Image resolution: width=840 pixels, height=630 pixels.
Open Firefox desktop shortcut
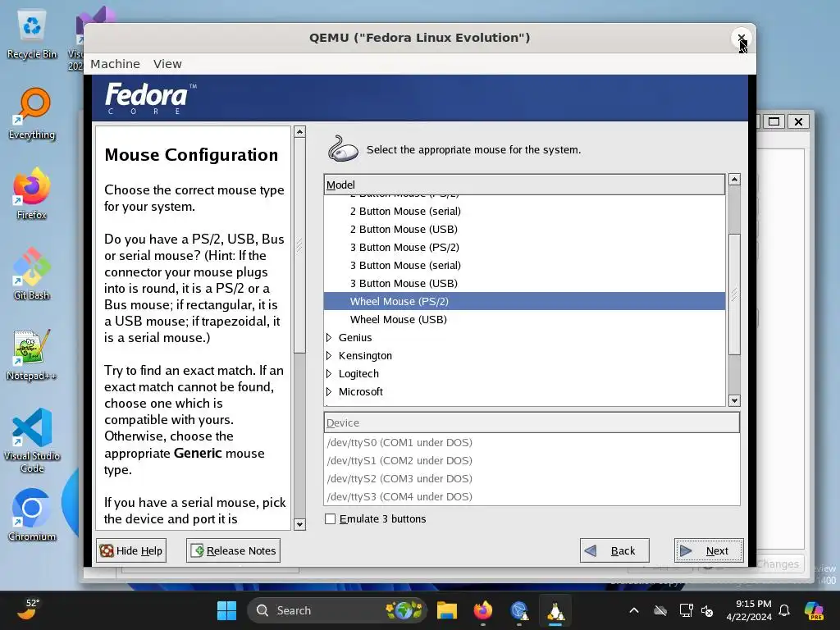32,194
